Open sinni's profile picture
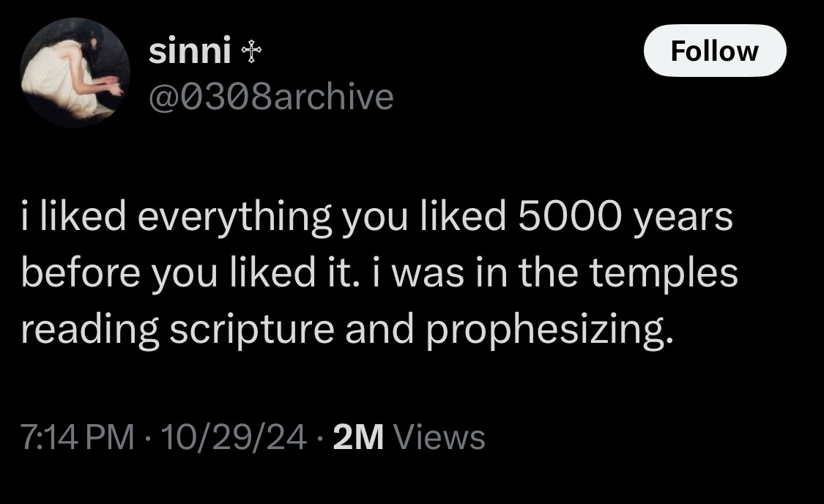This screenshot has height=504, width=824. point(75,73)
